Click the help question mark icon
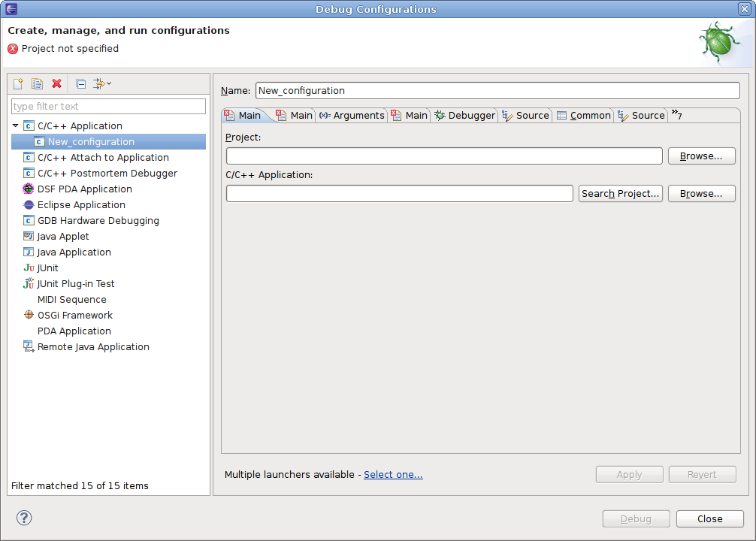 (24, 518)
